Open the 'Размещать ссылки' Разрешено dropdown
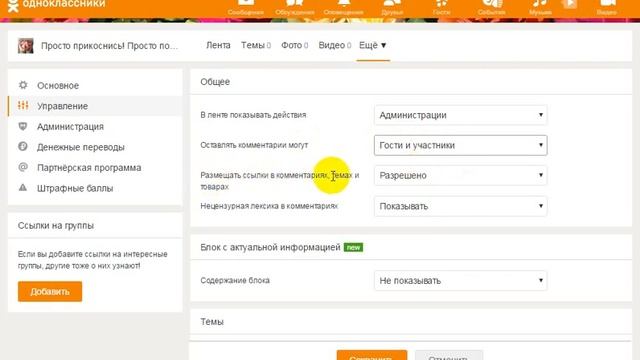The width and height of the screenshot is (640, 360). [x=460, y=176]
